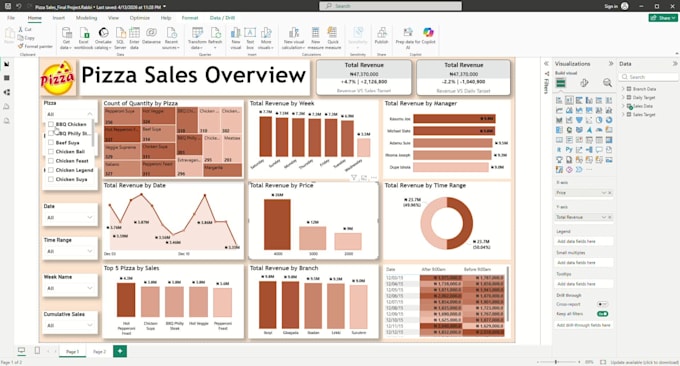The height and width of the screenshot is (366, 680).
Task: Select the Q&A visual icon
Action: 599,150
